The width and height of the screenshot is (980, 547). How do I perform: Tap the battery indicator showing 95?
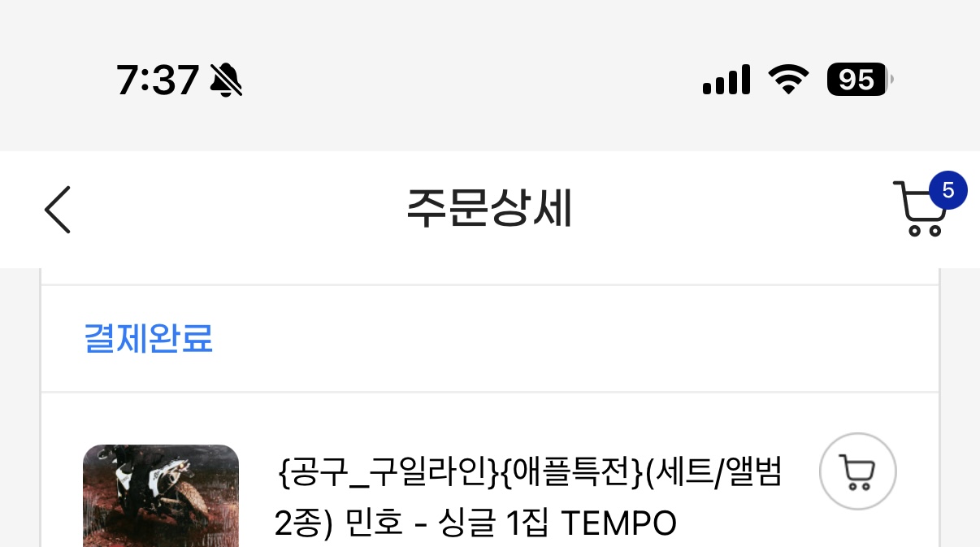(860, 80)
